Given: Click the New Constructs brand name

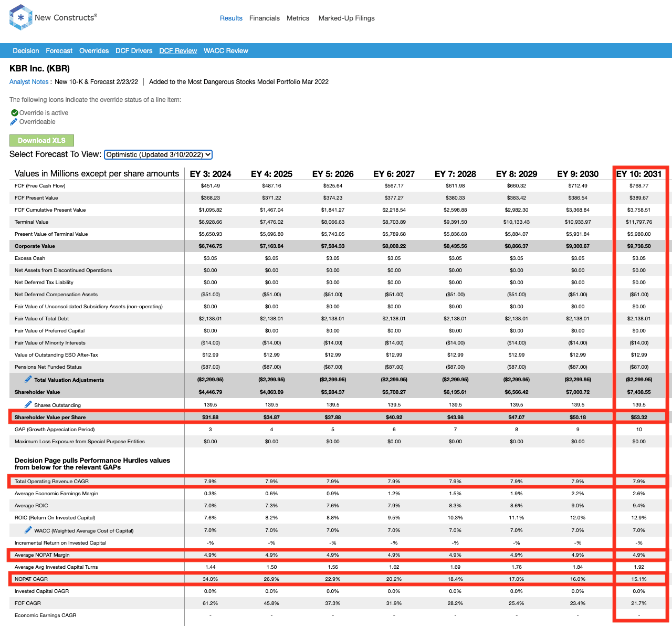Looking at the screenshot, I should pyautogui.click(x=66, y=17).
